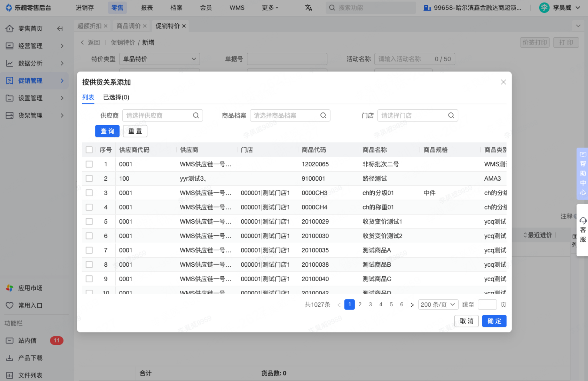Expand the tab list chevron at right

coord(578,26)
